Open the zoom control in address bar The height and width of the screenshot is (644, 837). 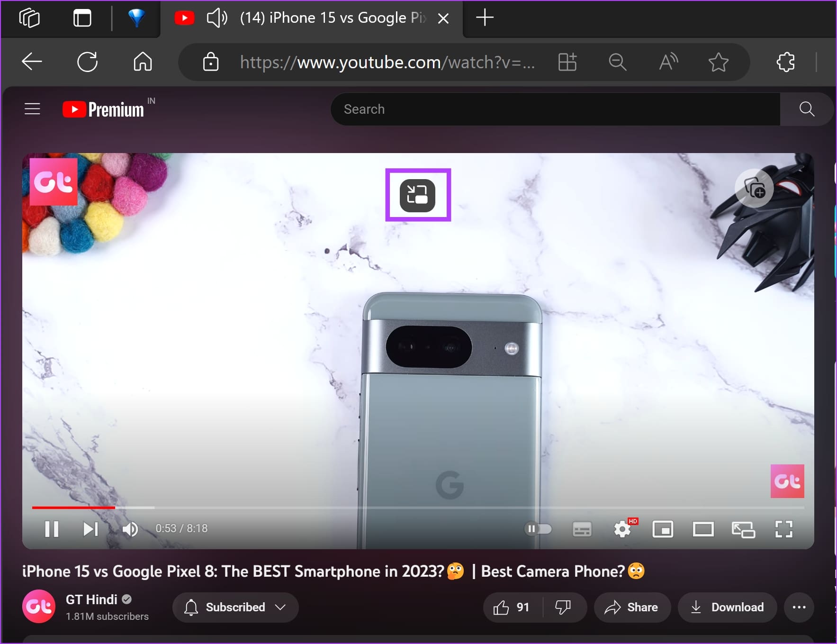(618, 62)
